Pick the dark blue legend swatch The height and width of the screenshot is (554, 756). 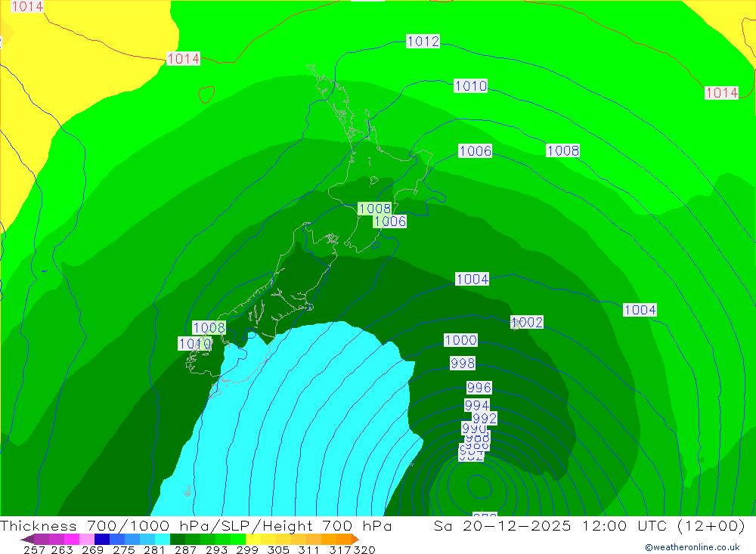click(x=102, y=539)
